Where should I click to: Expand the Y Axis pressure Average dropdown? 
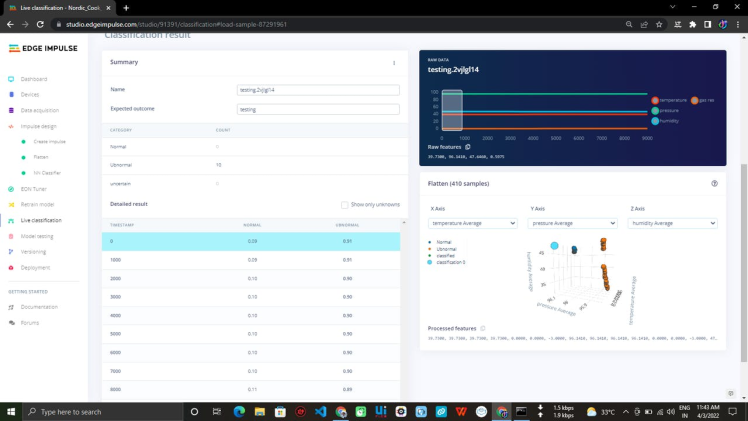[572, 223]
